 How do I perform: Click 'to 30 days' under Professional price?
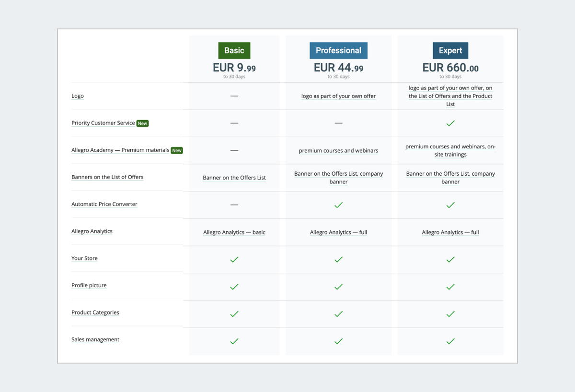(338, 77)
